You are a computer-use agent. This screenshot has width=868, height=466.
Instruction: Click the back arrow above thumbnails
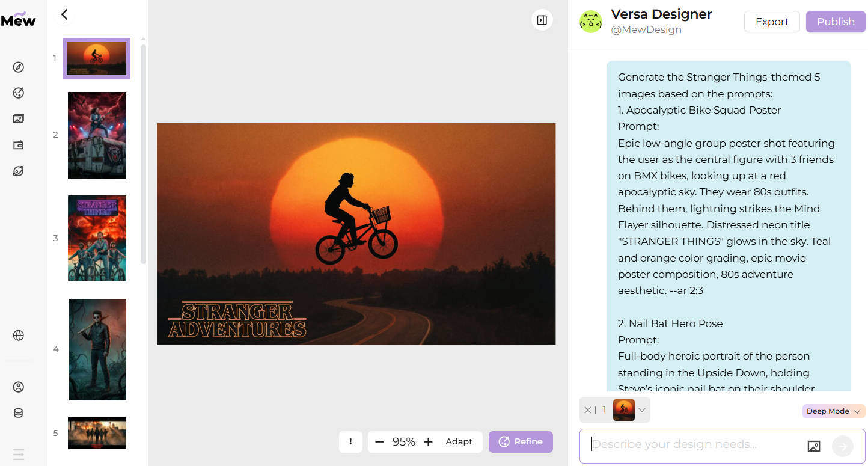[65, 14]
